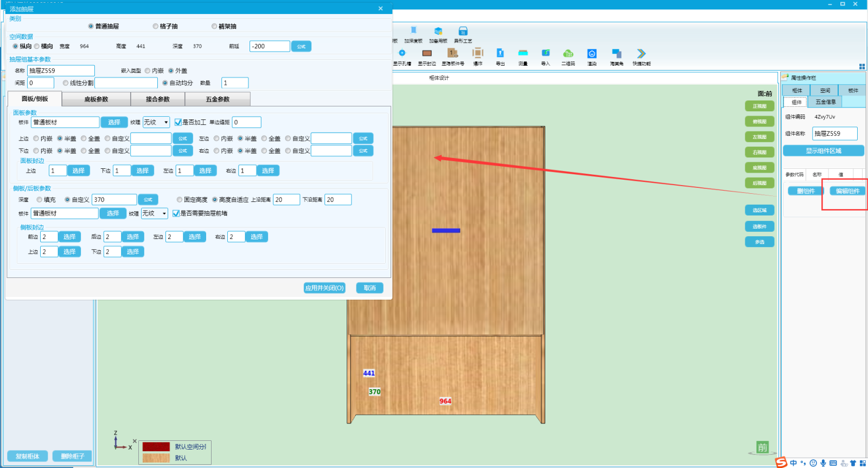Open the 五金参数 tab

click(218, 99)
